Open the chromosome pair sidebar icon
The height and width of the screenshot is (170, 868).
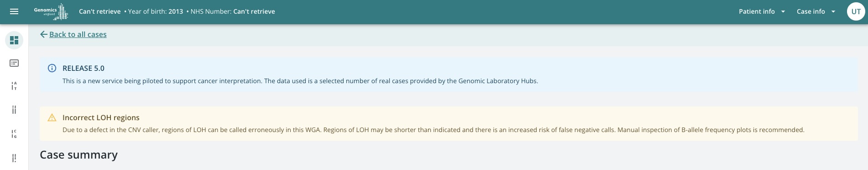coord(14,110)
